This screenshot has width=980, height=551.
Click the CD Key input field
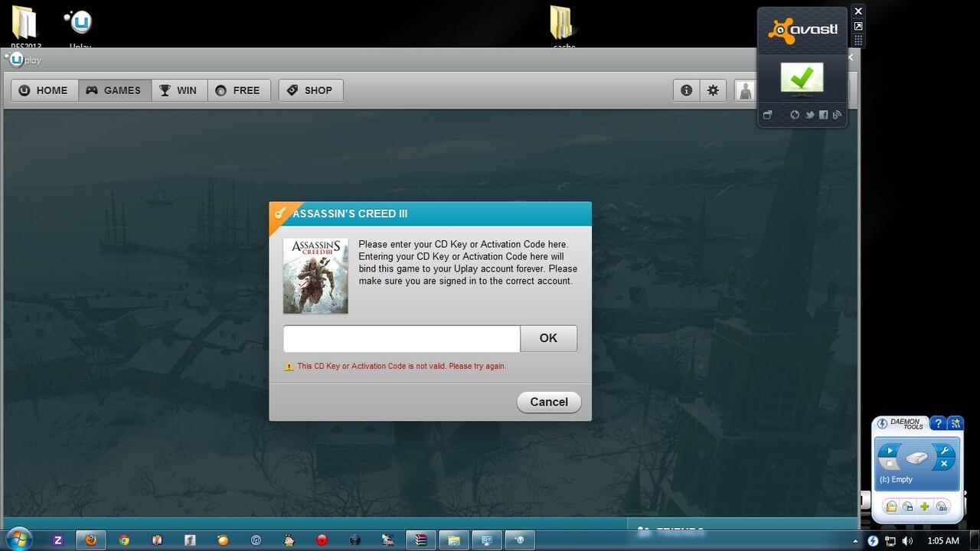401,338
